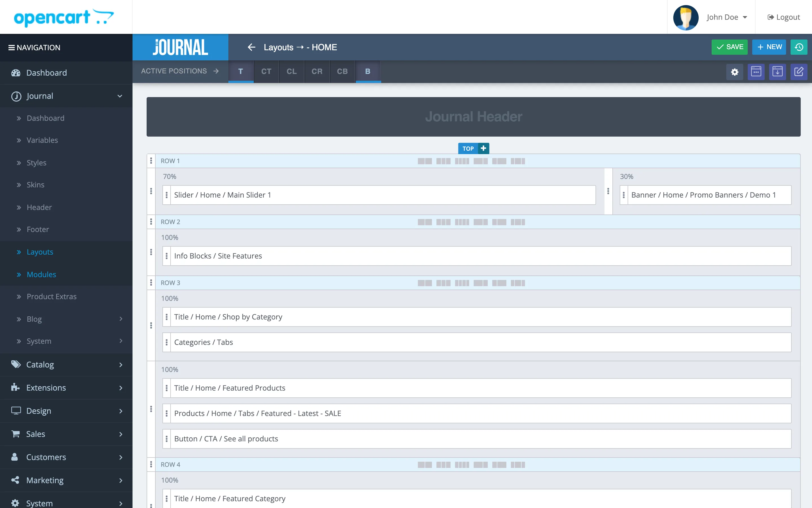
Task: Click the green SAVE button
Action: coord(729,47)
